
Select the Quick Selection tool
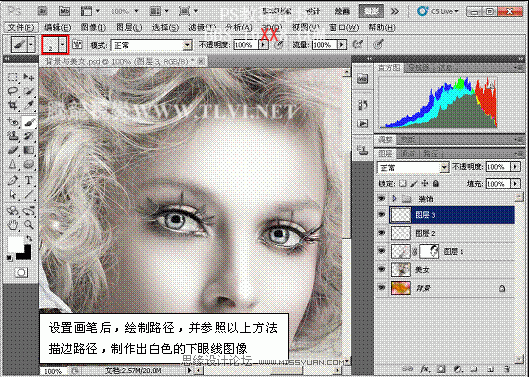(29, 91)
